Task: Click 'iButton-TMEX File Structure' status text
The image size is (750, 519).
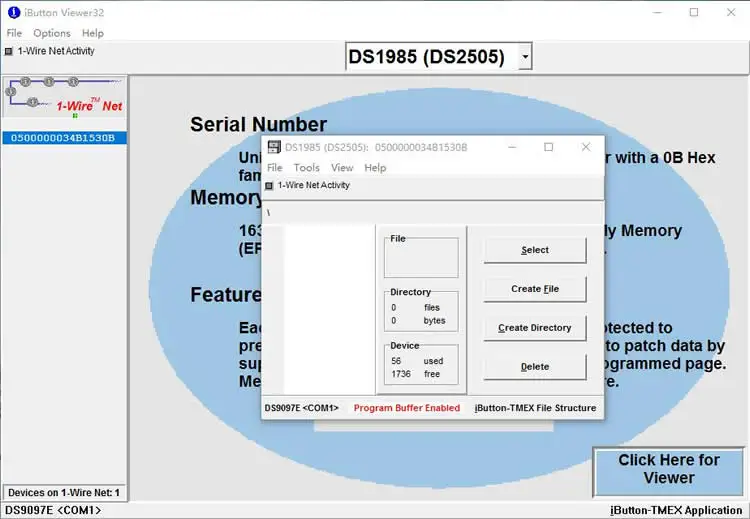Action: point(535,408)
